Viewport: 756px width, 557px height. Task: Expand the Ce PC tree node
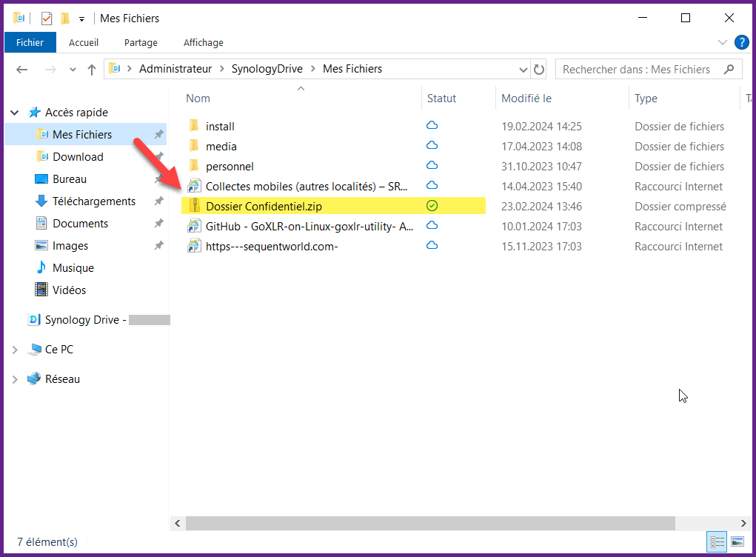click(x=14, y=350)
